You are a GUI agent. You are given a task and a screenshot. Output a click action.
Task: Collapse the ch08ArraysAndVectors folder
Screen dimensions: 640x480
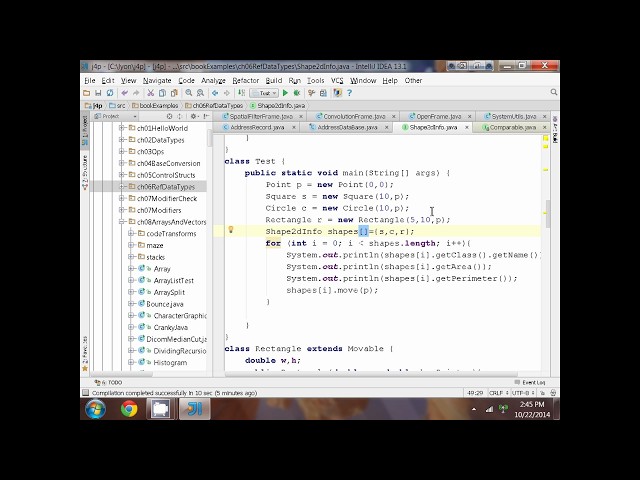122,222
